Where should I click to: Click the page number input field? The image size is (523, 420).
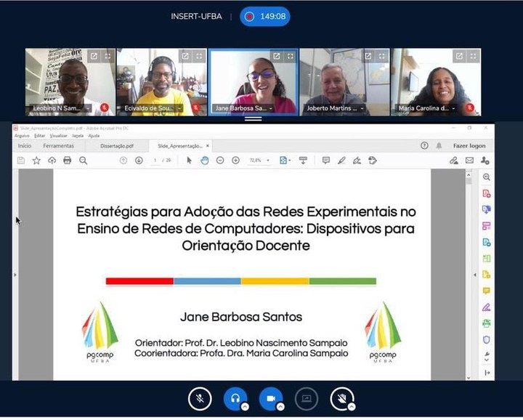pos(155,161)
